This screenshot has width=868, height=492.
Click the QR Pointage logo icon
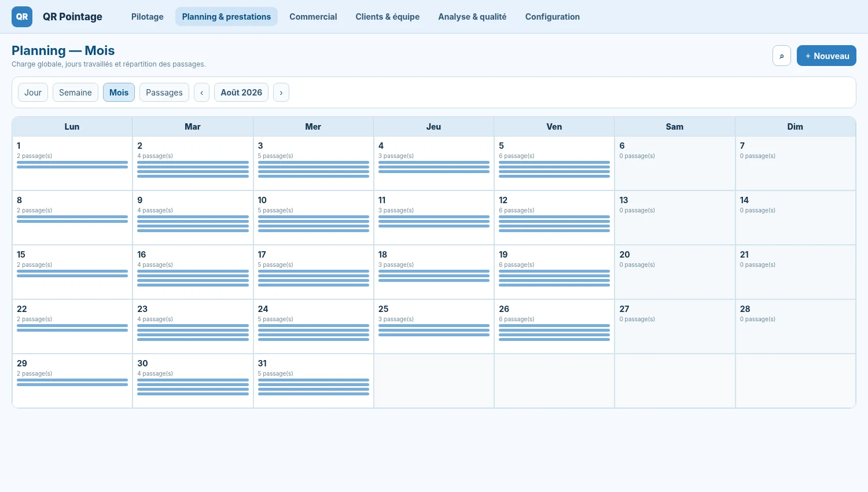coord(22,17)
